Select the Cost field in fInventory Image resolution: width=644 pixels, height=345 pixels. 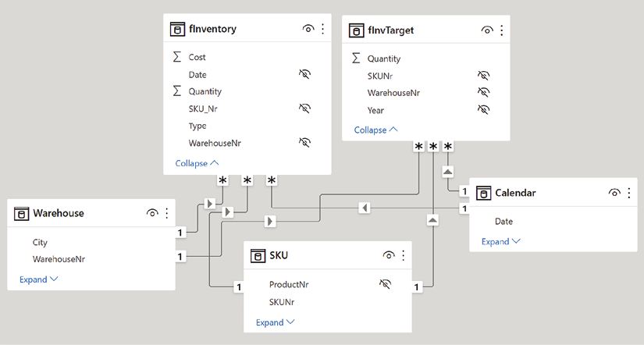point(197,57)
